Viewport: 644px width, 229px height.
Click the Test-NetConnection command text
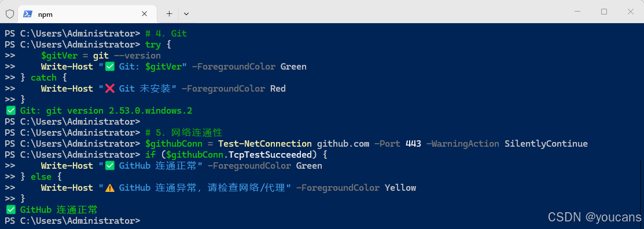[x=265, y=144]
